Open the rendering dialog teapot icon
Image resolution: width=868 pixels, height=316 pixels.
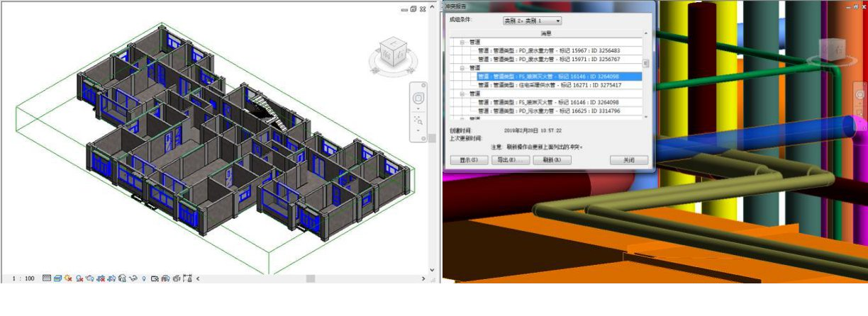(x=90, y=278)
